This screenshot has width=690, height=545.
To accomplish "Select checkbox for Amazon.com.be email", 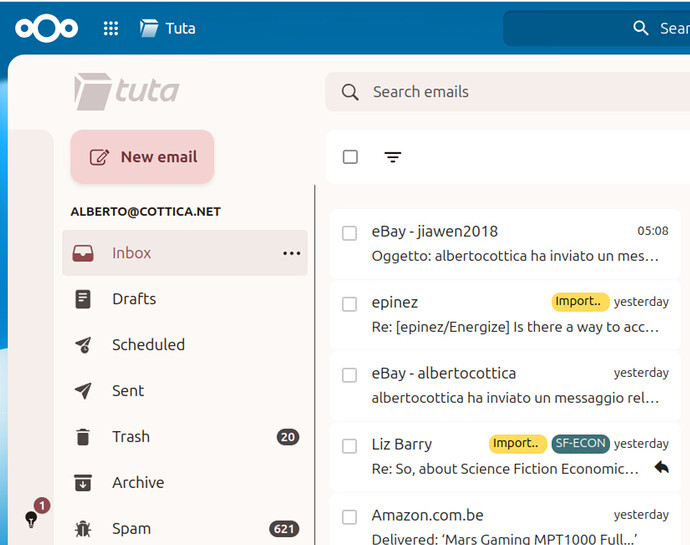I will pyautogui.click(x=349, y=517).
